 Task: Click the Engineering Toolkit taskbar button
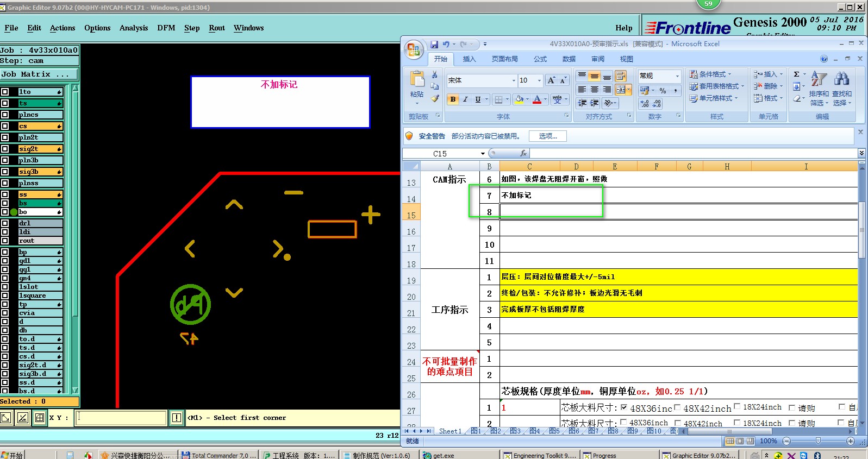tap(540, 455)
